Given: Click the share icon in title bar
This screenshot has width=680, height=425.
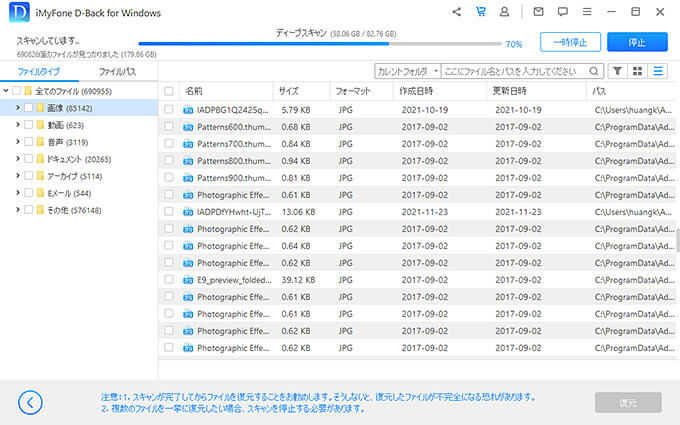Looking at the screenshot, I should click(x=457, y=12).
